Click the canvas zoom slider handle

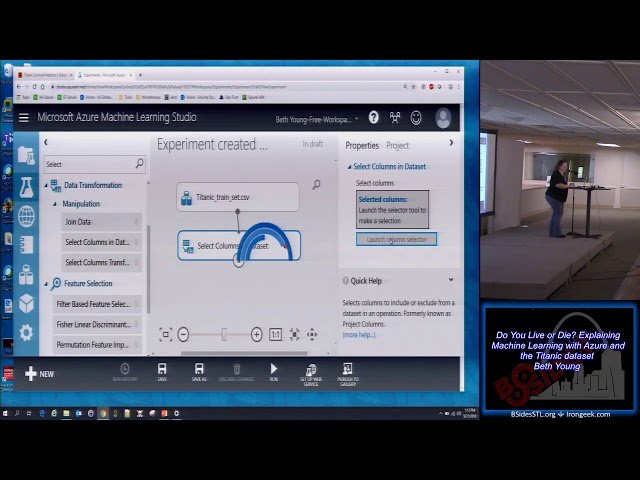pyautogui.click(x=224, y=335)
